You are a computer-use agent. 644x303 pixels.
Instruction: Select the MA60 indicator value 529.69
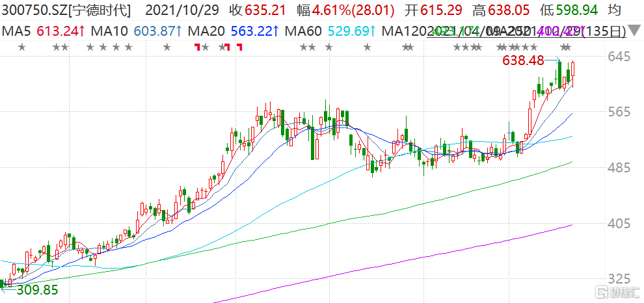(x=351, y=31)
